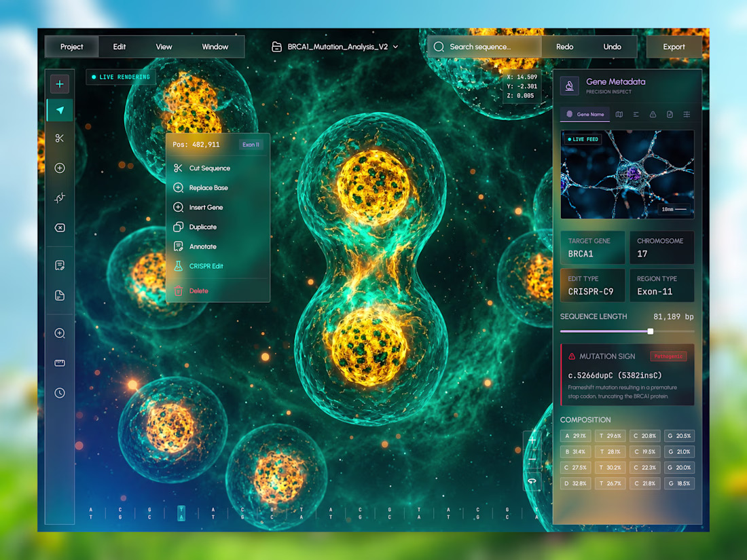Click the Search sequence field
747x560 pixels.
485,47
